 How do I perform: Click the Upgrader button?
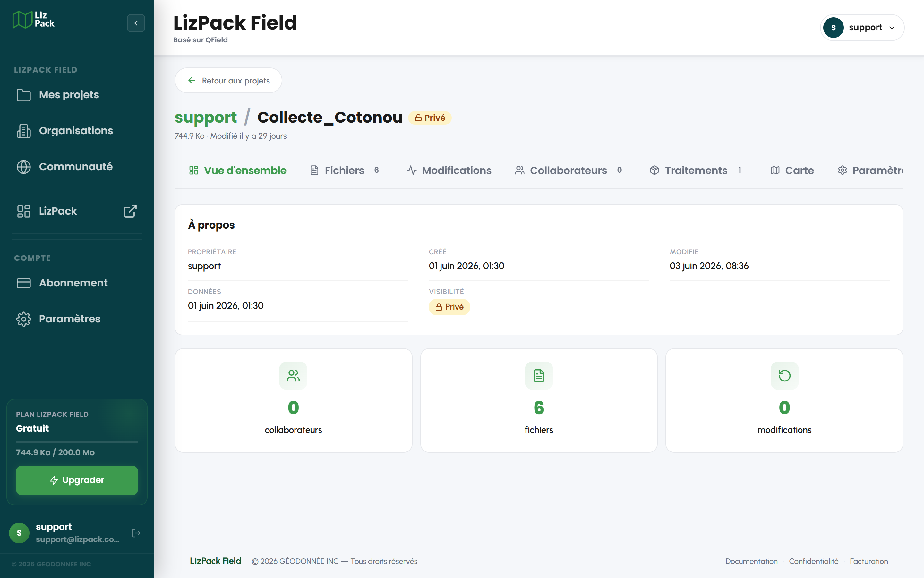pyautogui.click(x=77, y=480)
